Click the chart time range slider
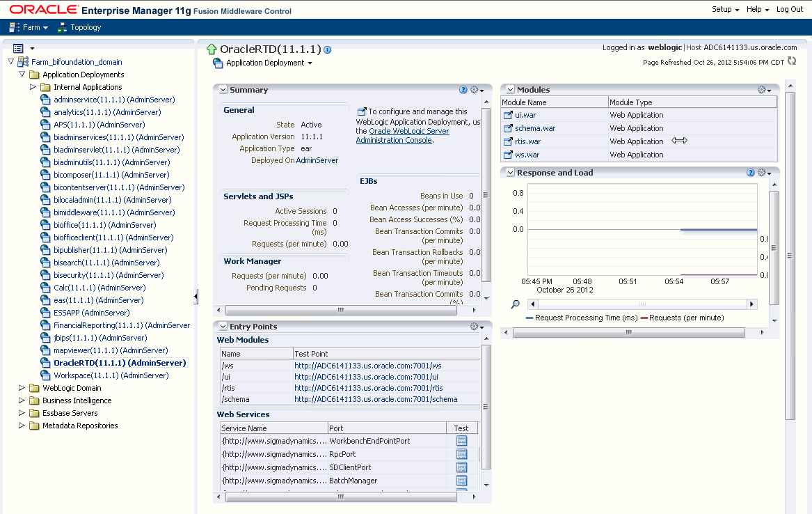Viewport: 812px width, 514px height. [x=642, y=304]
